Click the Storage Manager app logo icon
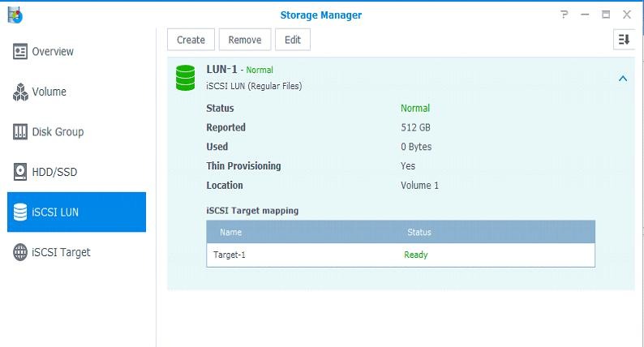Viewport: 644px width, 347px height. point(15,15)
